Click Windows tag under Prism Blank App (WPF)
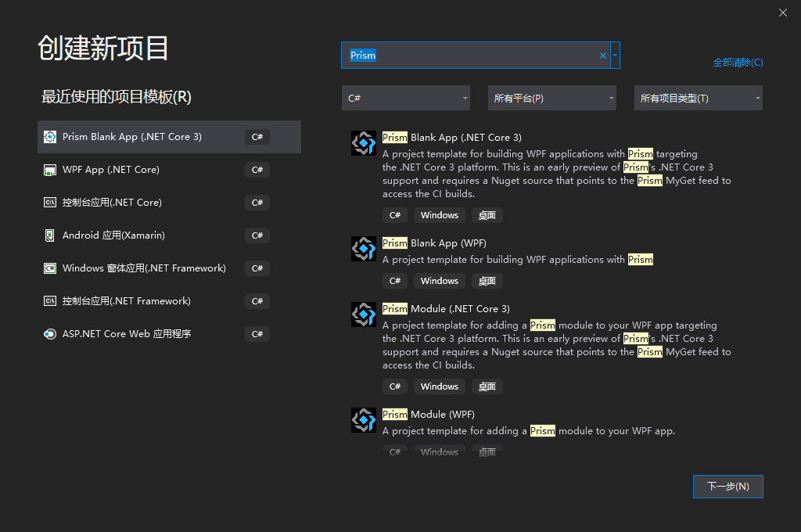Screen dimensions: 801x532 click(440, 281)
